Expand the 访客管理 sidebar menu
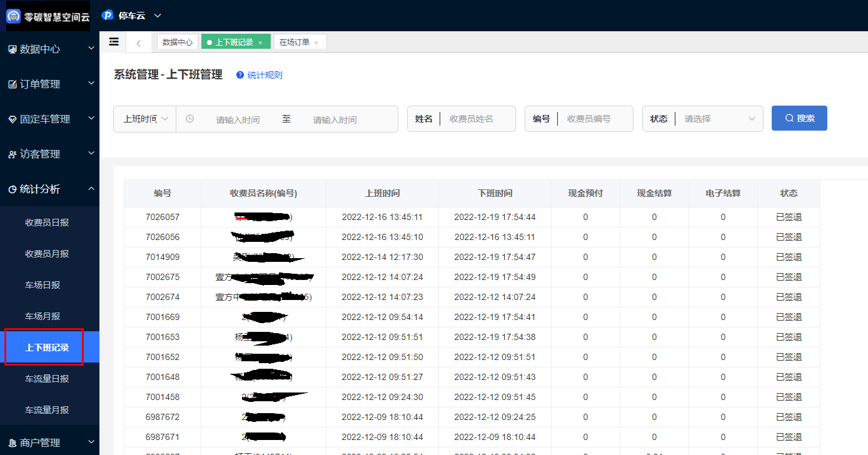The image size is (868, 455). (50, 154)
